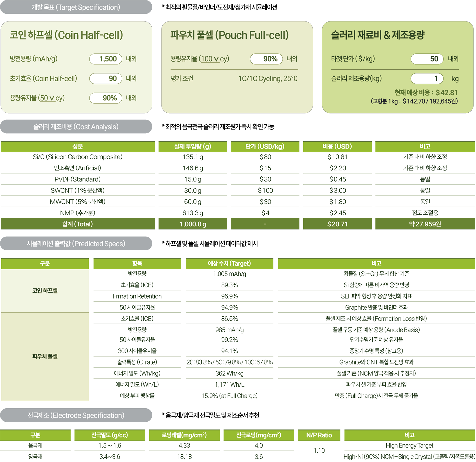Select the Target Specification section header

pyautogui.click(x=76, y=7)
